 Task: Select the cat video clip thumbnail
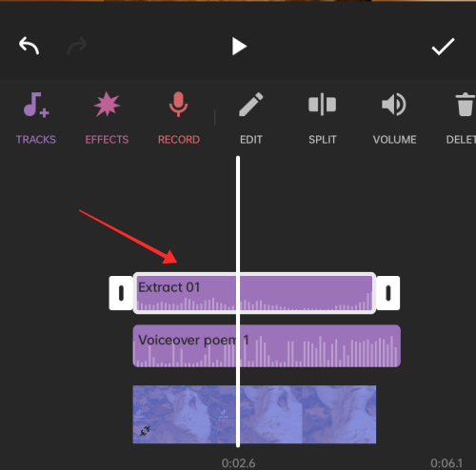[254, 414]
